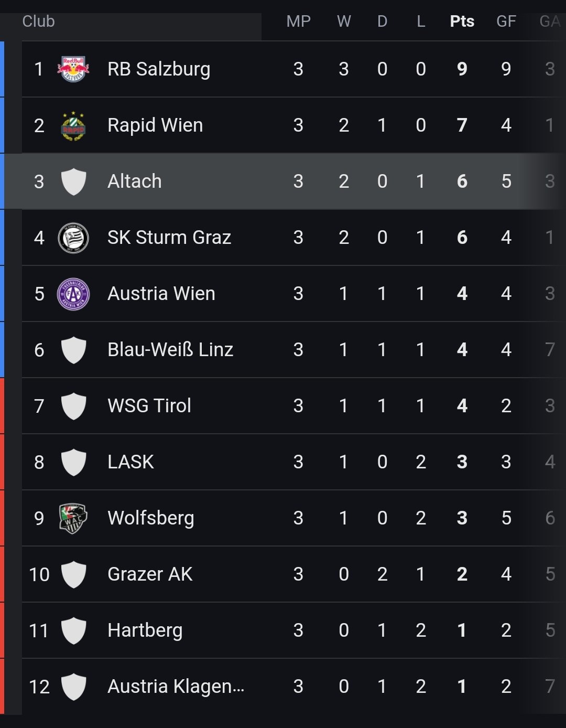Click the SK Sturm Graz crest
The height and width of the screenshot is (728, 566).
[x=73, y=238]
